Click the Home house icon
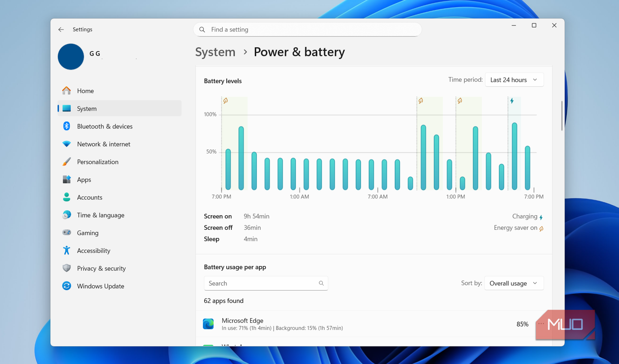This screenshot has width=619, height=364. (66, 91)
